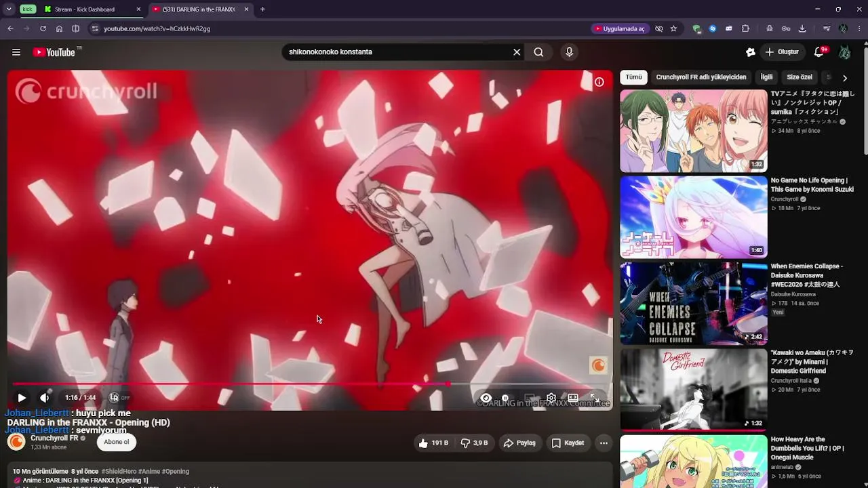Expand filter chips with right arrow

pos(844,78)
